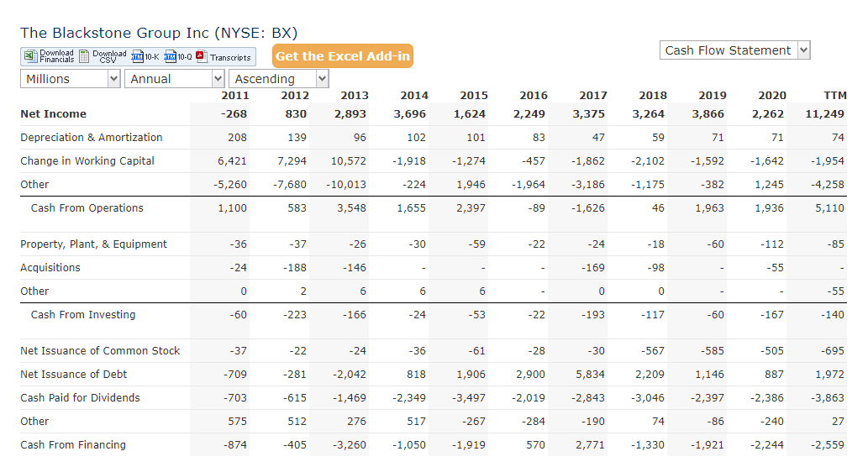868x467 pixels.
Task: Click the Download Financials Excel icon
Action: 30,56
